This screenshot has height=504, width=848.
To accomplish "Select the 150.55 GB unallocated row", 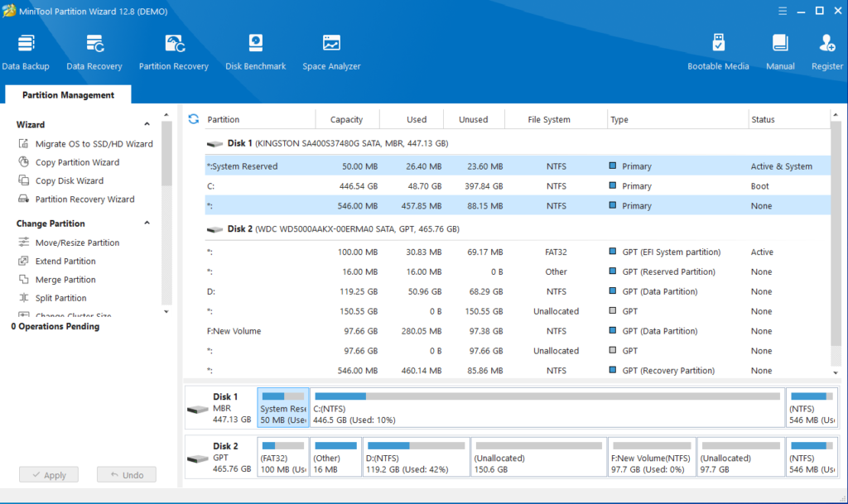I will click(518, 311).
